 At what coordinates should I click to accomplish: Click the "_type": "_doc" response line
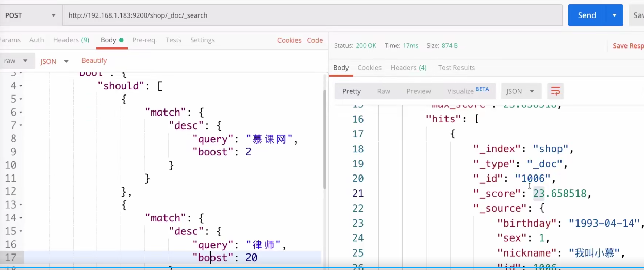click(520, 164)
